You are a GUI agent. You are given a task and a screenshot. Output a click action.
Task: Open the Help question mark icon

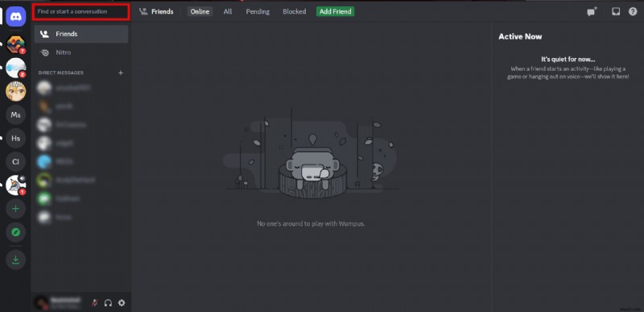[x=633, y=11]
